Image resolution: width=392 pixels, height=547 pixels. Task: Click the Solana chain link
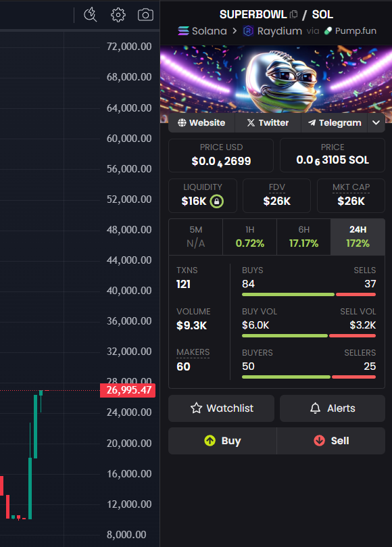point(202,31)
